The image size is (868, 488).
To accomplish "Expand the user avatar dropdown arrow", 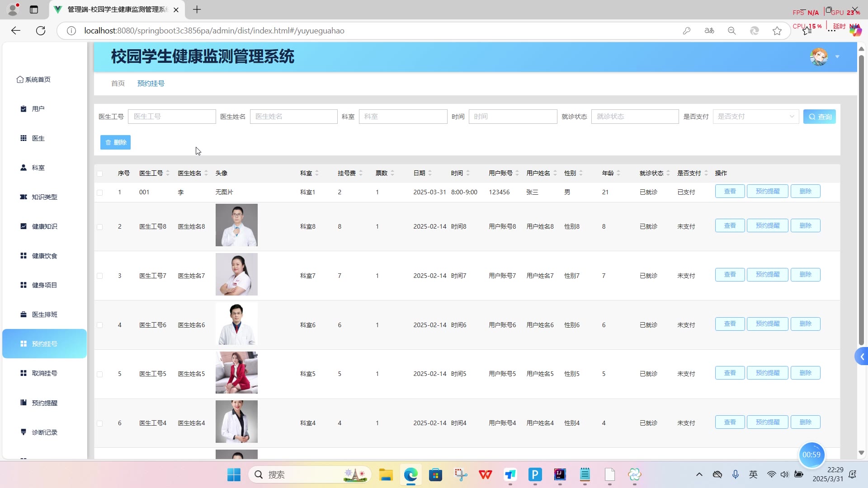I will point(837,57).
